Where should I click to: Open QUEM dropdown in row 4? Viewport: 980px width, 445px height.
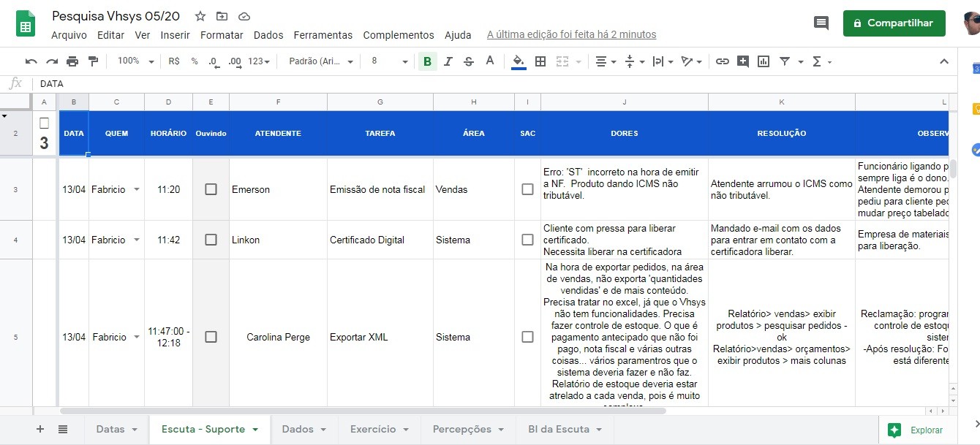coord(135,240)
